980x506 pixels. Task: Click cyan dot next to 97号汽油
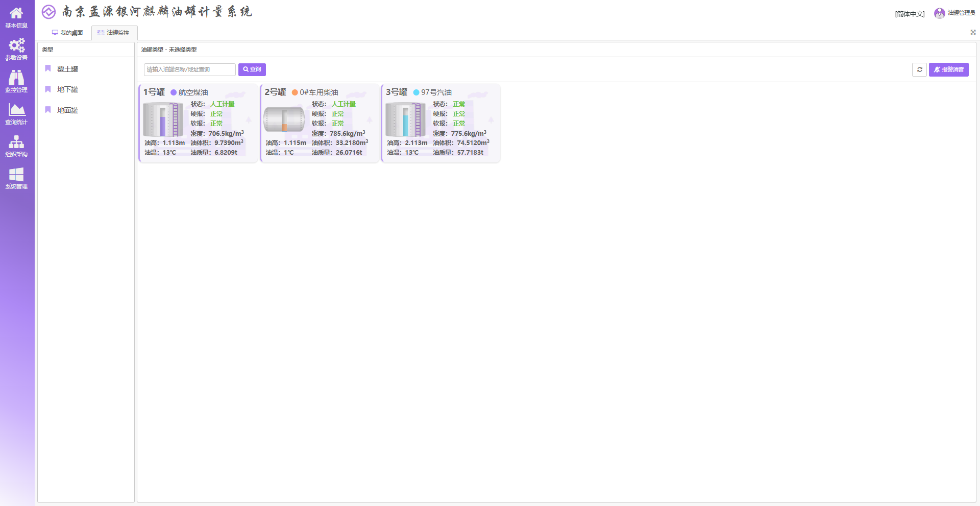point(416,92)
